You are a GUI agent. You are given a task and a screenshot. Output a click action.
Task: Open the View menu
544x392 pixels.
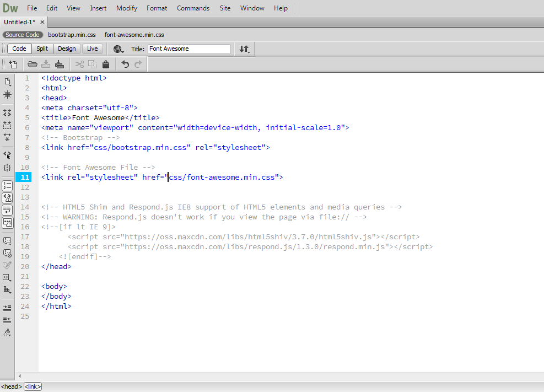(73, 8)
